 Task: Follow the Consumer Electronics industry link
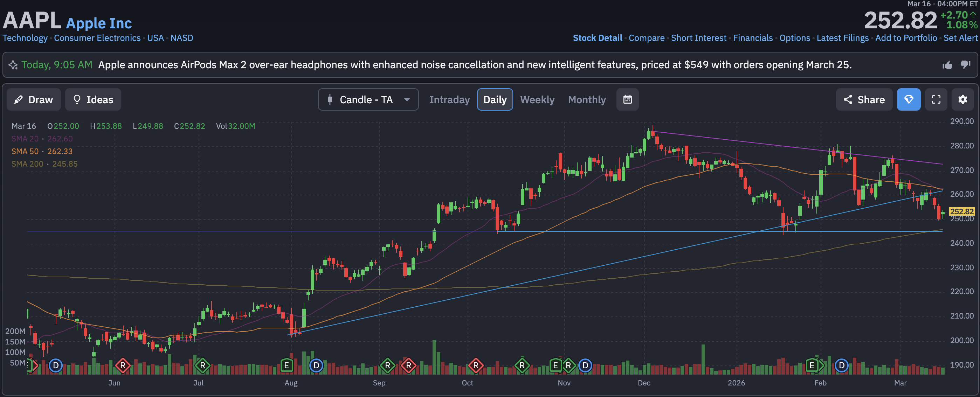coord(97,38)
